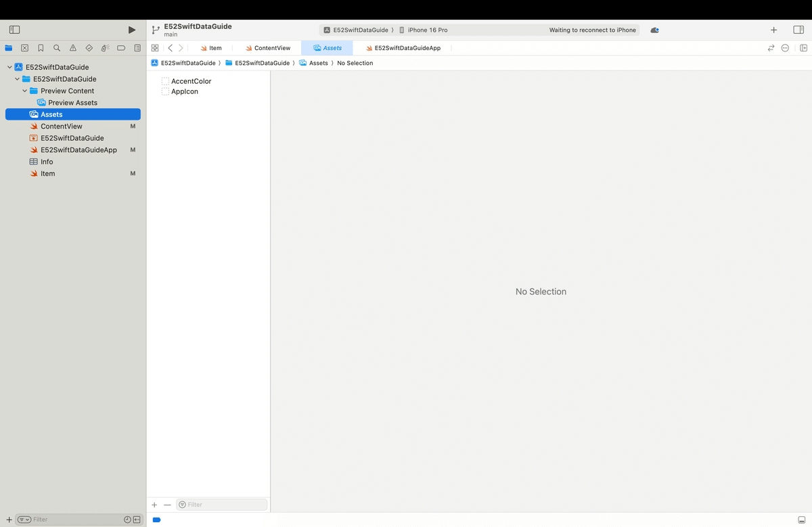Open the editor options ellipsis menu
Image resolution: width=812 pixels, height=527 pixels.
coord(785,48)
